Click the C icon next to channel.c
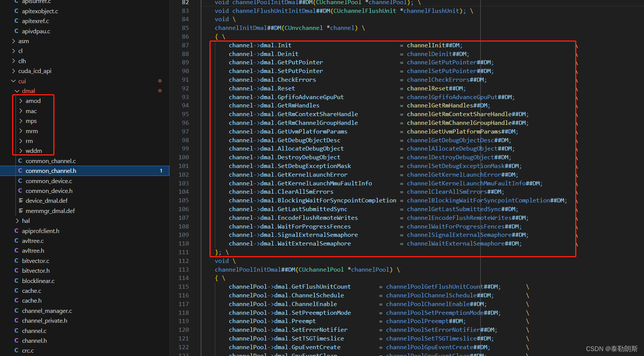644x356 pixels. click(16, 331)
